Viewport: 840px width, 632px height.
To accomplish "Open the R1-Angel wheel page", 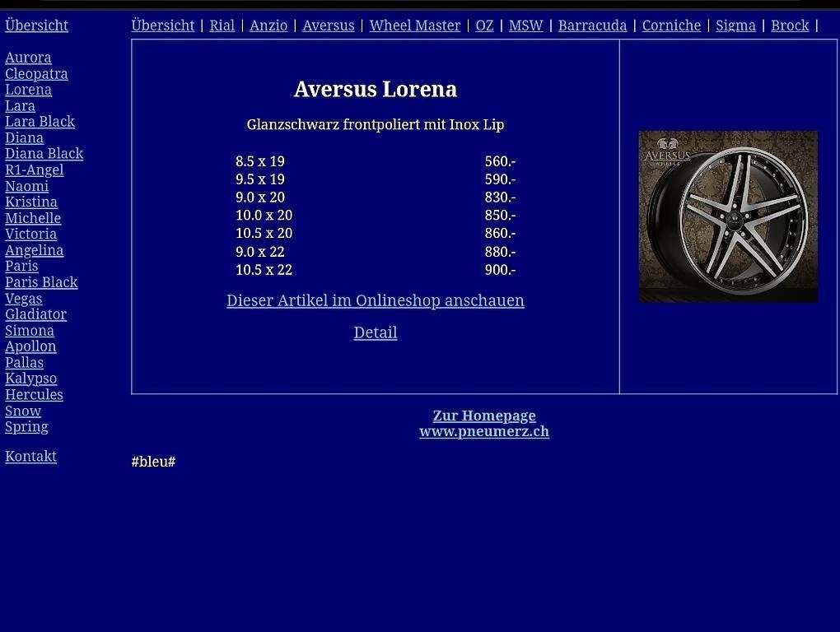I will click(x=35, y=170).
